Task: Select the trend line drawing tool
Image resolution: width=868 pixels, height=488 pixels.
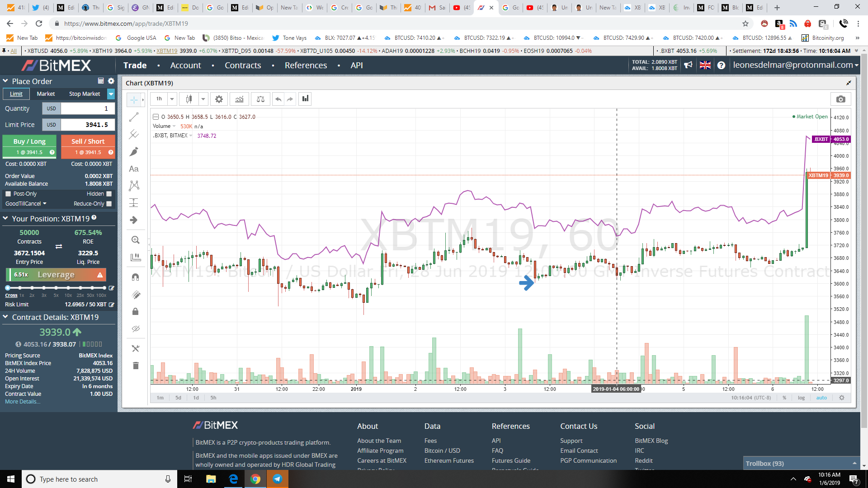Action: click(x=134, y=117)
